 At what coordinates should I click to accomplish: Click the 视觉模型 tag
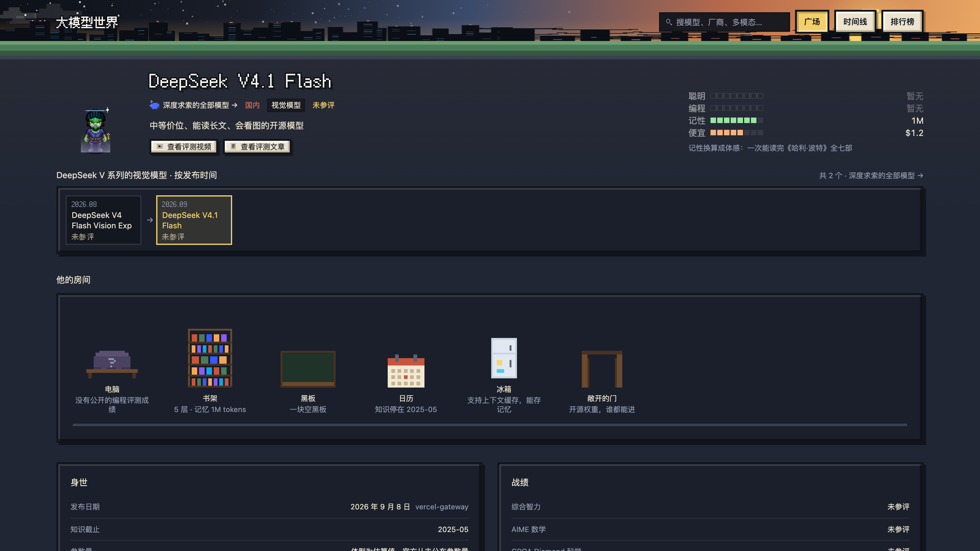click(x=286, y=105)
